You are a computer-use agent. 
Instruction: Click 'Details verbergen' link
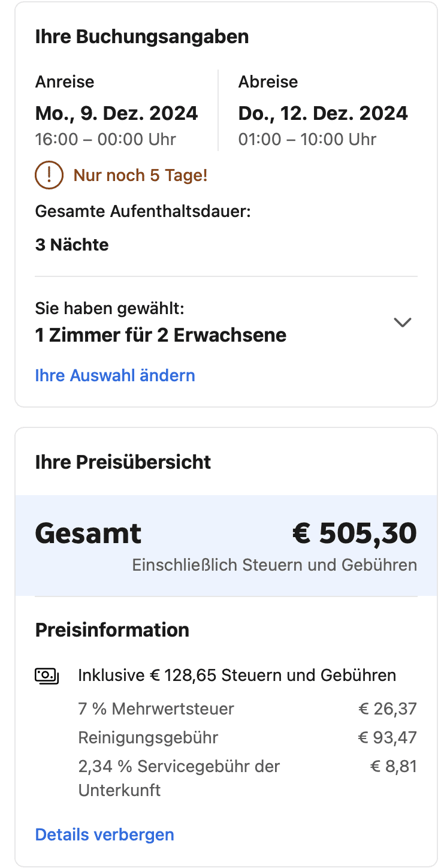pyautogui.click(x=104, y=834)
